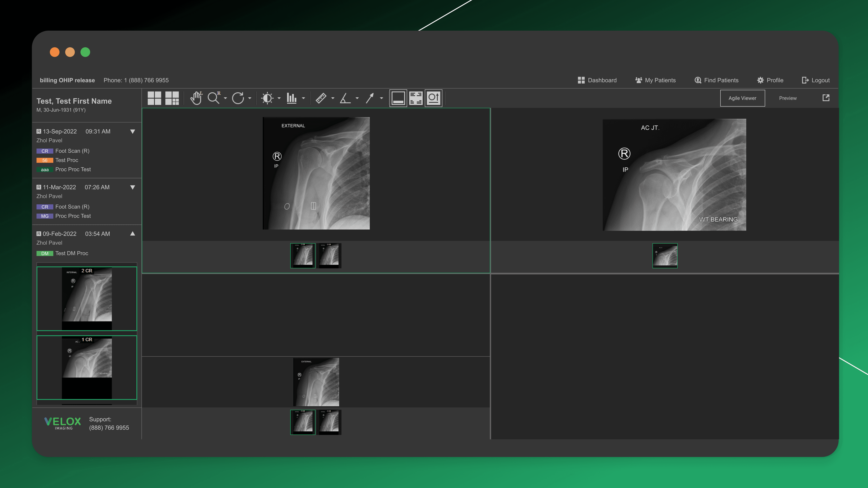
Task: Open the histogram tool dropdown arrow
Action: 303,98
